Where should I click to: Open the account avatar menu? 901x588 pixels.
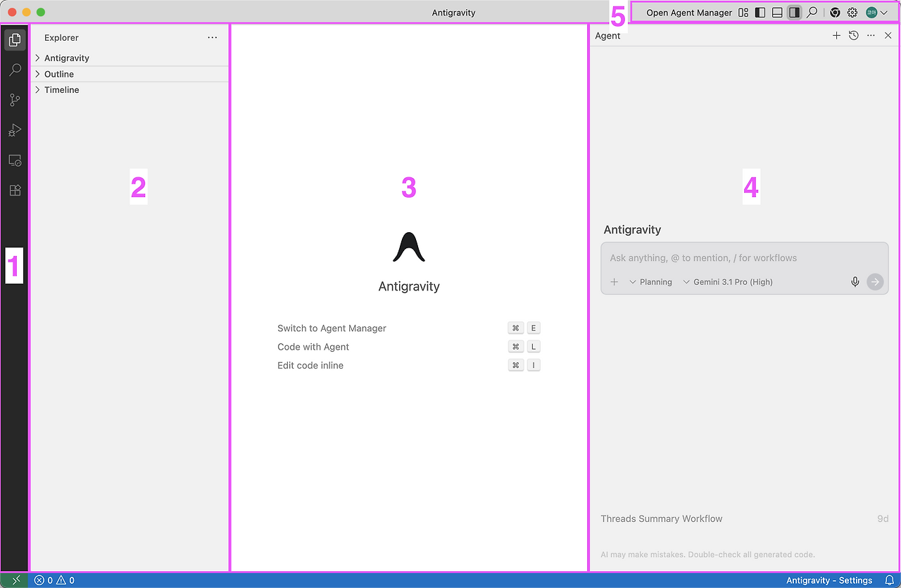[876, 13]
